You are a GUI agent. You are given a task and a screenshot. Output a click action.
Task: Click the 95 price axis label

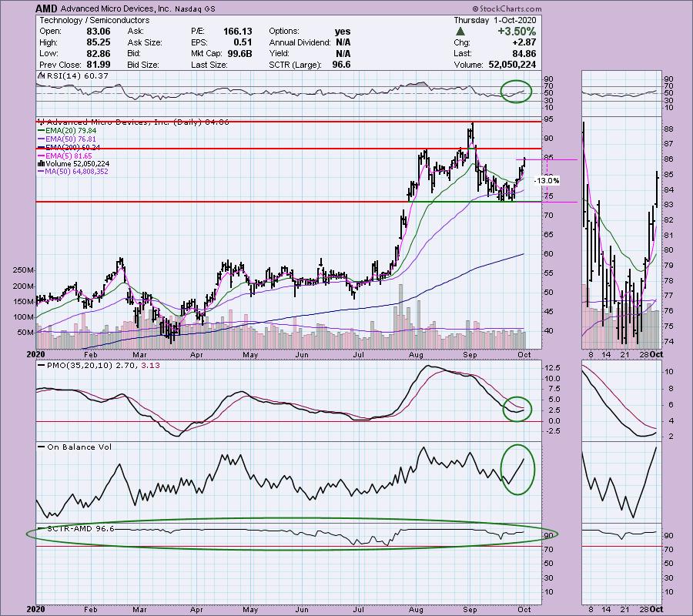tap(548, 119)
